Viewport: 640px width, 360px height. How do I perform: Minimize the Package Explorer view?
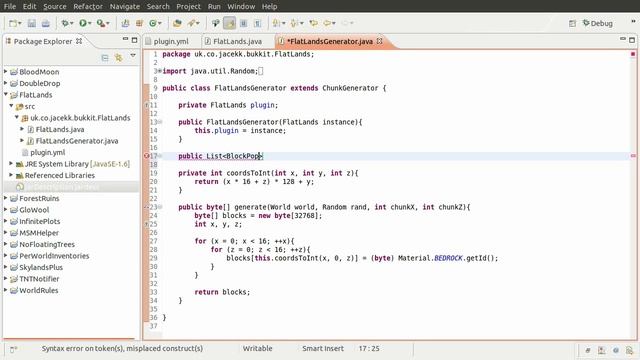tap(125, 39)
